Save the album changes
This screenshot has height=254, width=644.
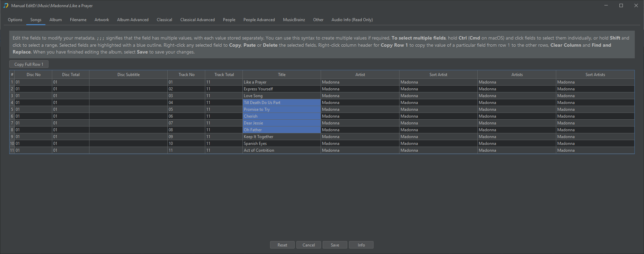(x=335, y=245)
